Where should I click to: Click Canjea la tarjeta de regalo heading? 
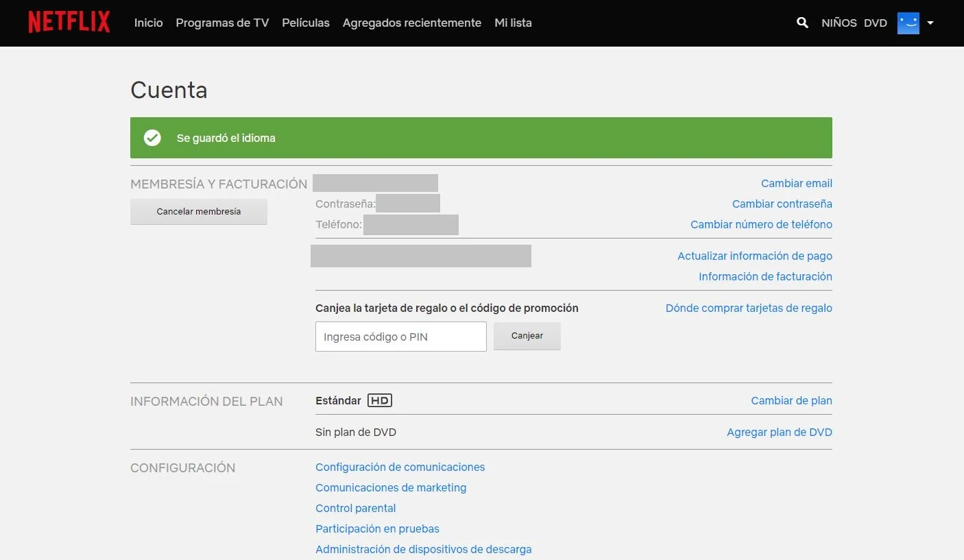[447, 308]
